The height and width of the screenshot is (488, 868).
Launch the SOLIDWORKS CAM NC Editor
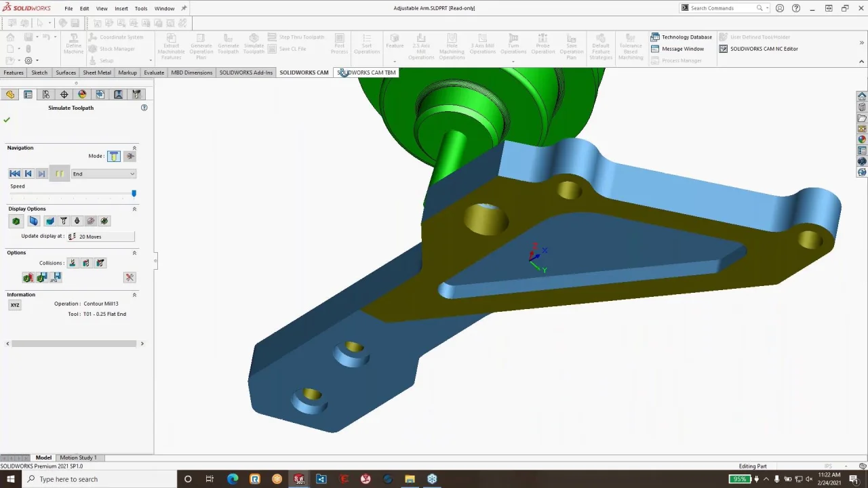tap(759, 49)
